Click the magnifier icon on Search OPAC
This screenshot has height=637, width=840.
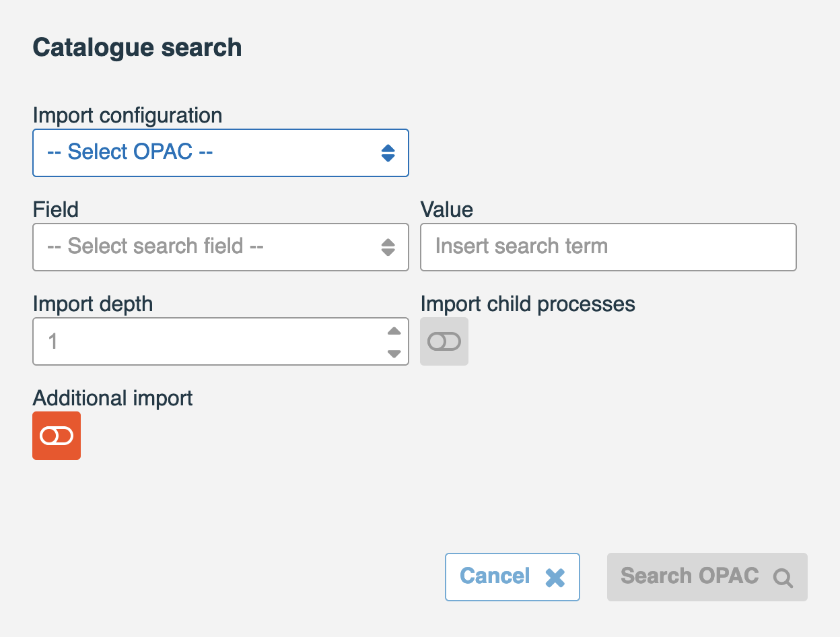coord(783,578)
